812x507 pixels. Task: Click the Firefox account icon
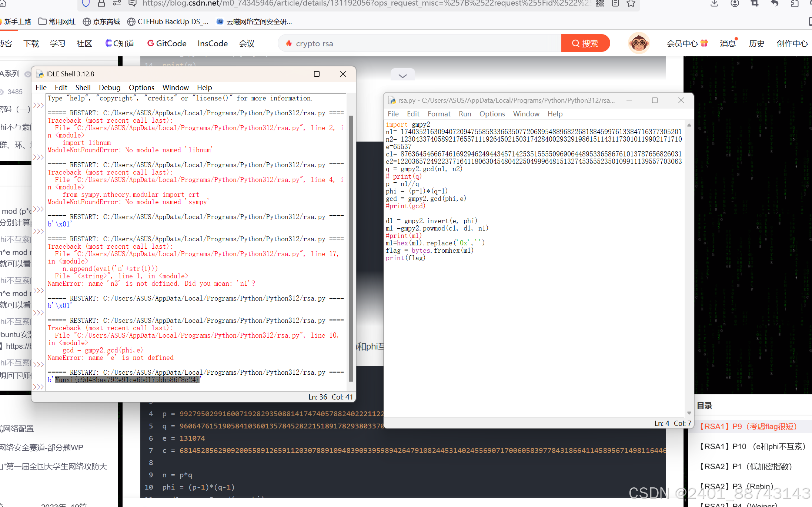[735, 4]
